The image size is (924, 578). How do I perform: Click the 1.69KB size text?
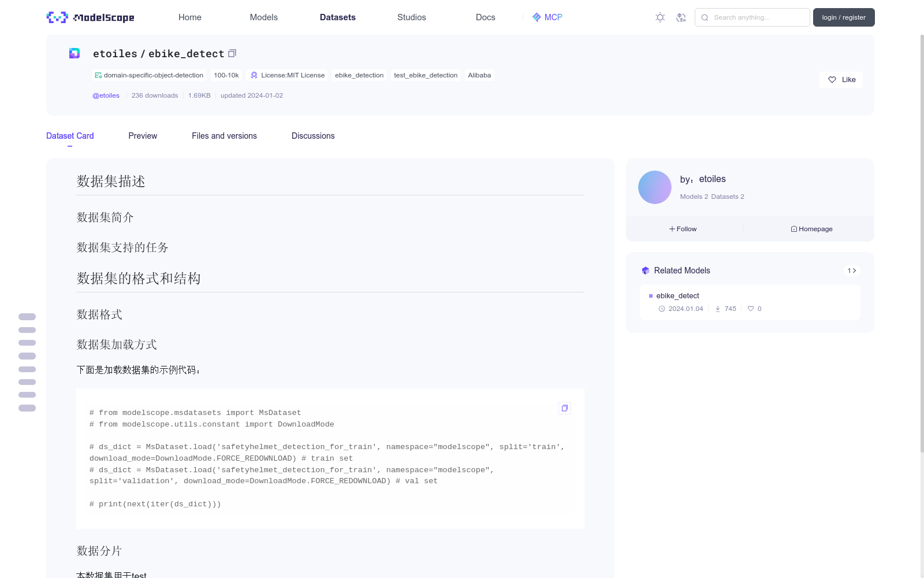[x=199, y=95]
